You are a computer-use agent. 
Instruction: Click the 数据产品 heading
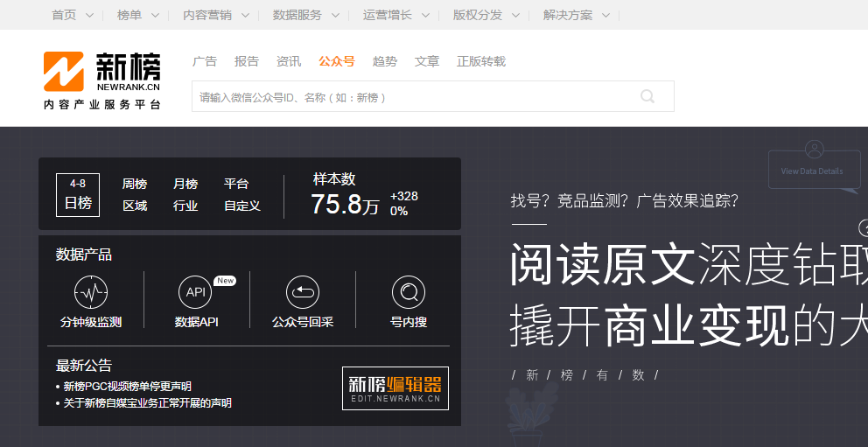pyautogui.click(x=84, y=255)
